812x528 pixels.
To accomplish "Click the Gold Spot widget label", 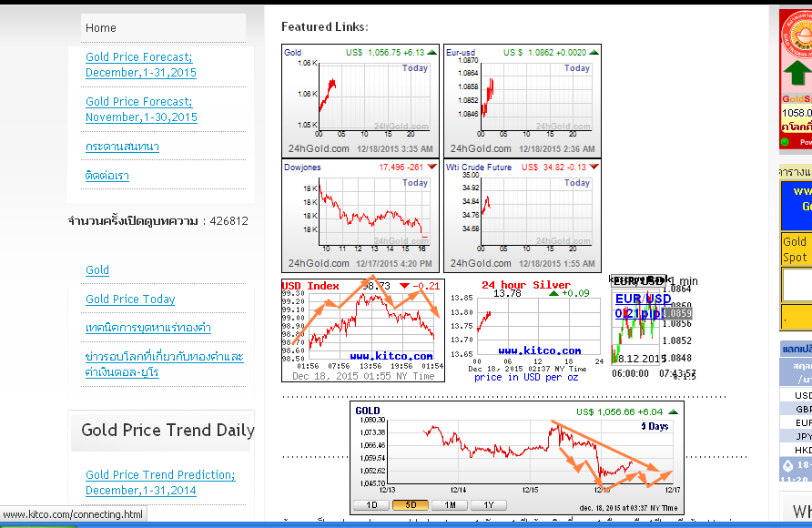I will click(x=795, y=249).
